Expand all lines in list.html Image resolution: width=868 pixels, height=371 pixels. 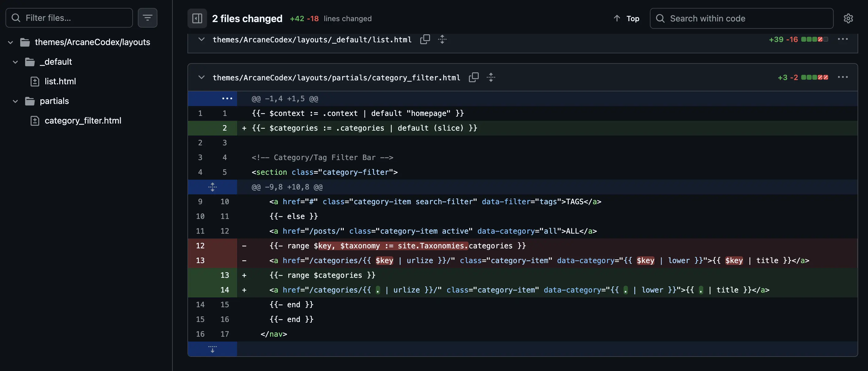click(442, 40)
